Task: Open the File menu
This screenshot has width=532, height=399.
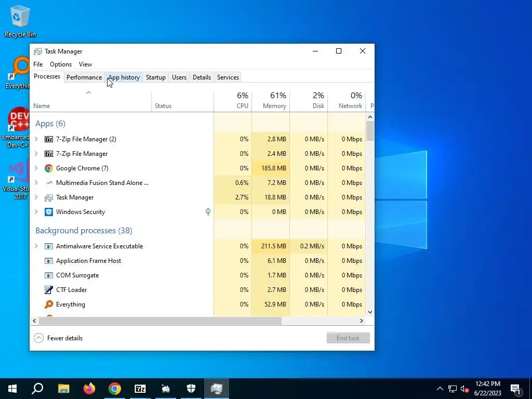Action: click(x=38, y=64)
